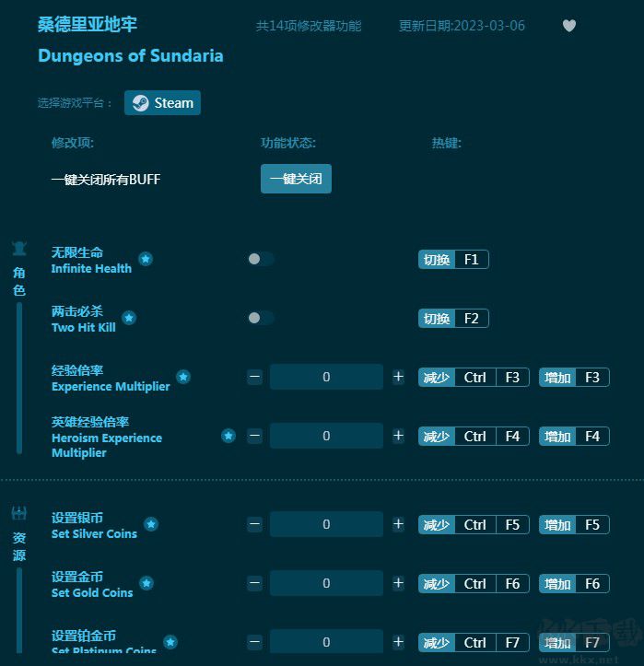The height and width of the screenshot is (666, 644).
Task: Click the 减少 Ctrl F5 hotkey button
Action: (474, 524)
